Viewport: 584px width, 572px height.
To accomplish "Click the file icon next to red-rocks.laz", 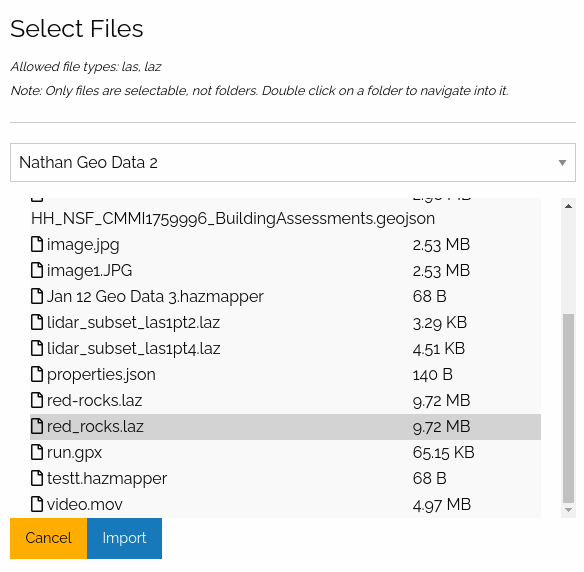I will [36, 400].
